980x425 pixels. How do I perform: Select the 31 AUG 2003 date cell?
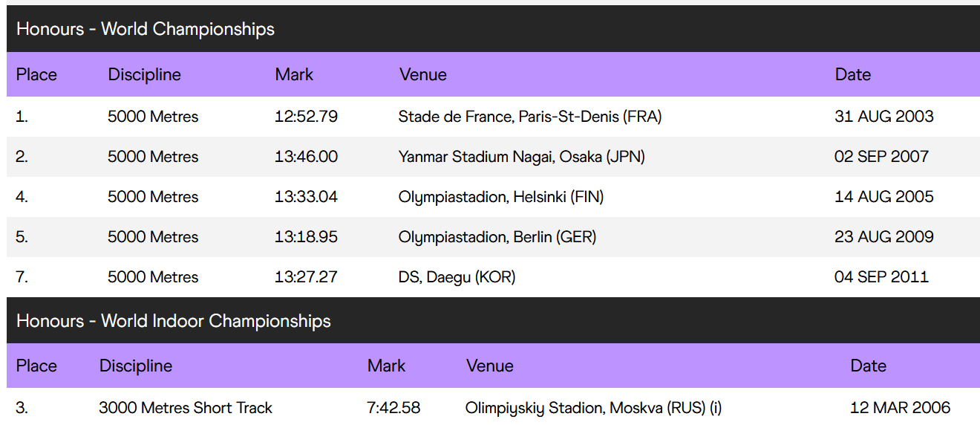coord(884,117)
